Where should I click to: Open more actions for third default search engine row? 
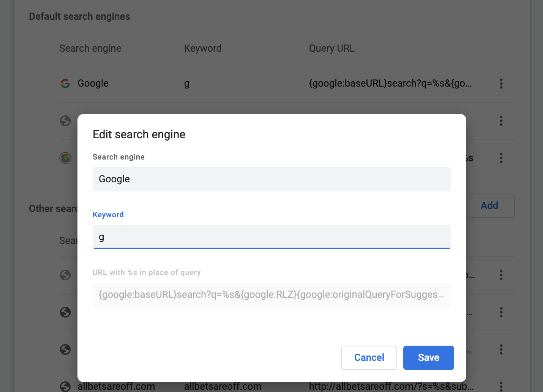tap(501, 158)
